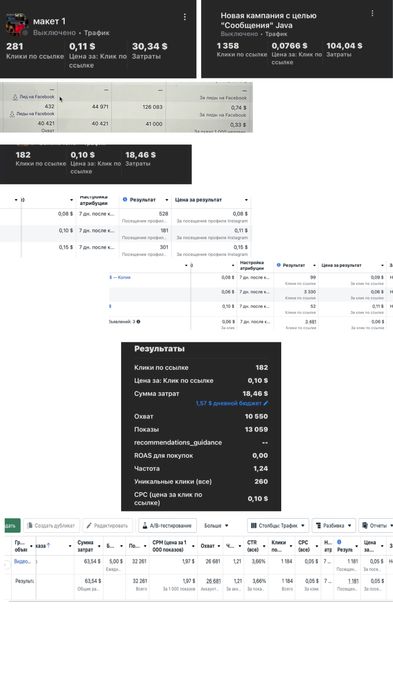Click the duplicate icon on Создать дубликат
This screenshot has height=699, width=393.
coord(30,526)
